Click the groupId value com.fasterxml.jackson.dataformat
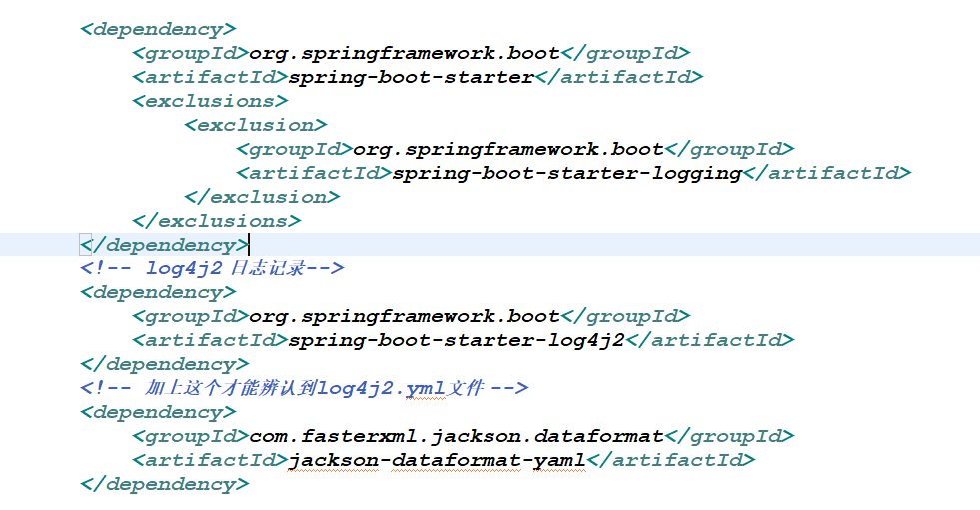Image resolution: width=980 pixels, height=510 pixels. pos(457,436)
